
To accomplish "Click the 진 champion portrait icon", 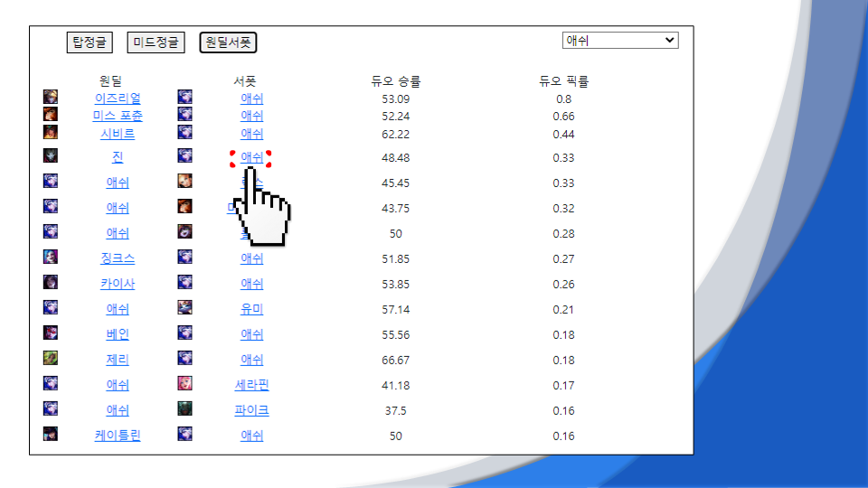I will click(51, 155).
